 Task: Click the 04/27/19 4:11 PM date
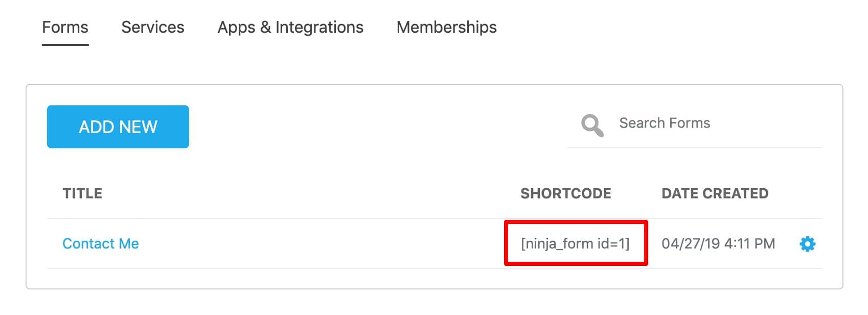[718, 244]
